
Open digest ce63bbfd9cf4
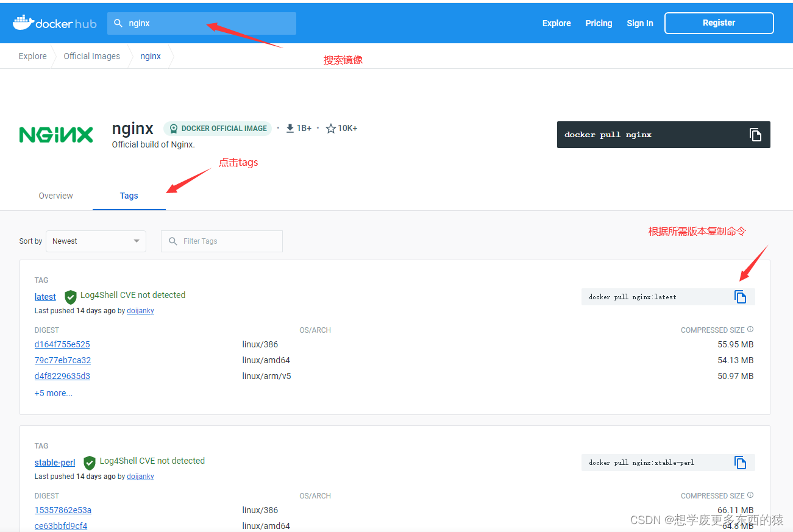61,526
